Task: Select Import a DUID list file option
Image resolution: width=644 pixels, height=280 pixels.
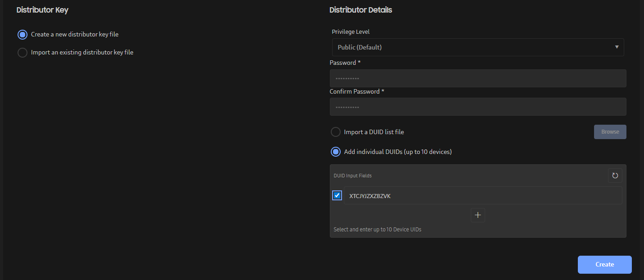Action: 336,132
